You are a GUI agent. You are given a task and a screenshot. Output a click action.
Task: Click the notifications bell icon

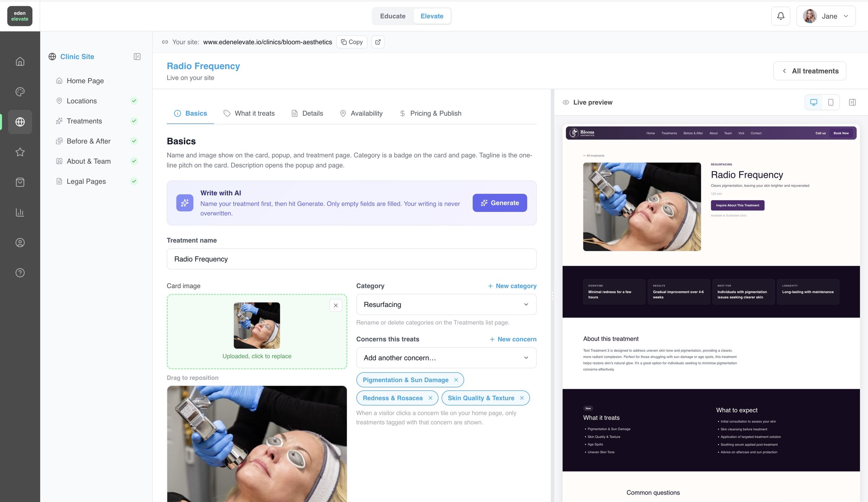point(781,16)
